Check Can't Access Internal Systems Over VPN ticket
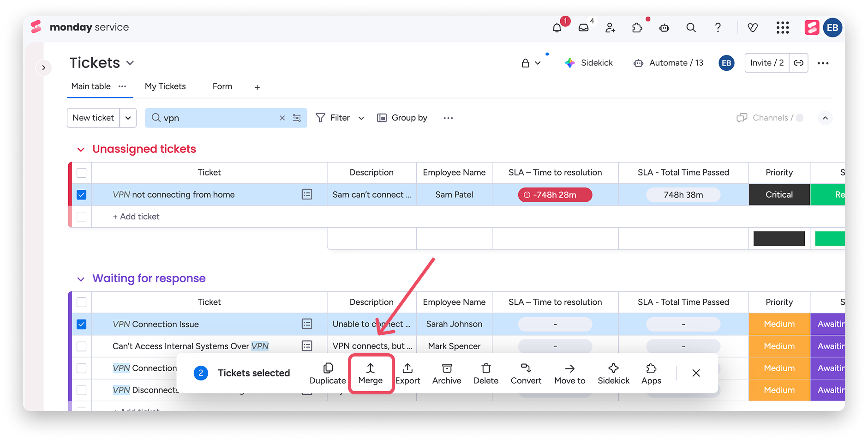This screenshot has width=868, height=441. click(82, 346)
